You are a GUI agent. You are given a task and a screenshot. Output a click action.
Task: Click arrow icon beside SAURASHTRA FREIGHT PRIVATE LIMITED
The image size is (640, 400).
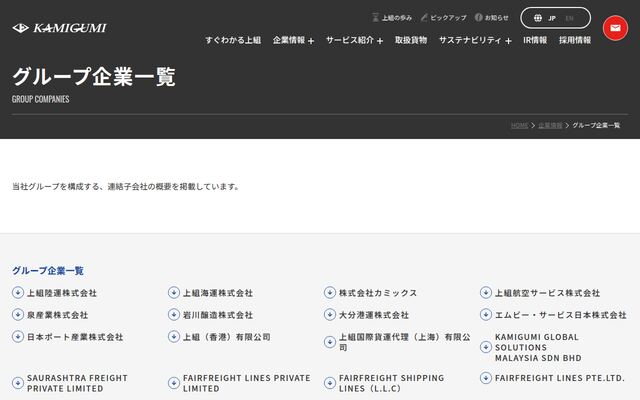click(x=18, y=383)
